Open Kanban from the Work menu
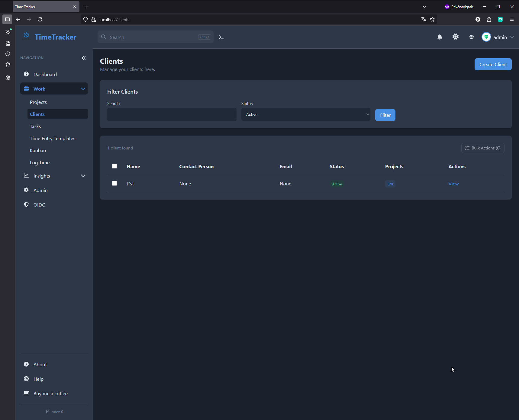Viewport: 519px width, 420px height. tap(38, 151)
